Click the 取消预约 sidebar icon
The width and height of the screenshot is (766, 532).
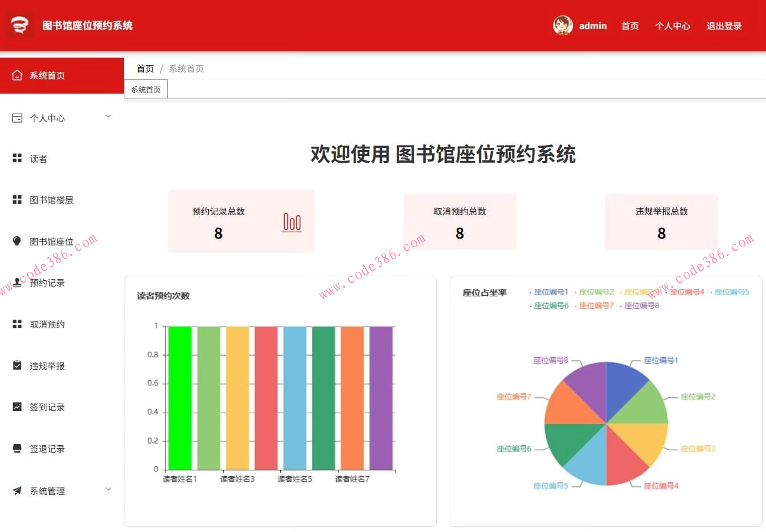pyautogui.click(x=17, y=324)
